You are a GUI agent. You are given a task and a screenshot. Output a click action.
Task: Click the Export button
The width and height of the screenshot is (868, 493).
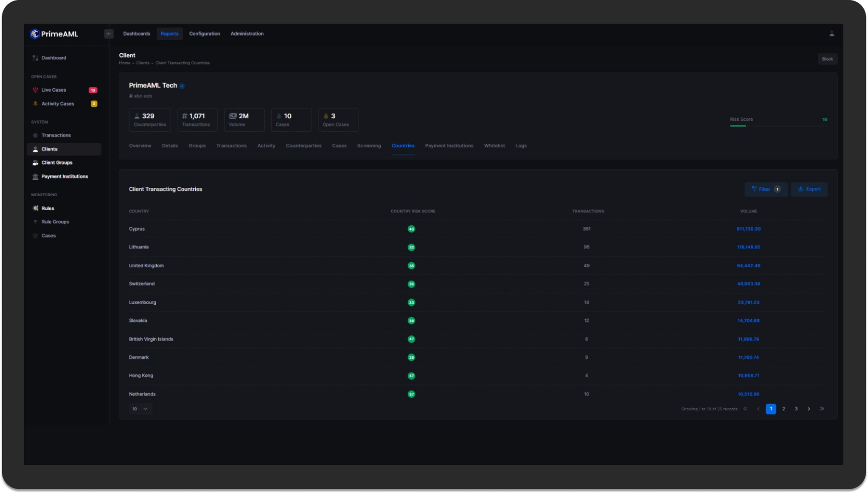coord(809,189)
